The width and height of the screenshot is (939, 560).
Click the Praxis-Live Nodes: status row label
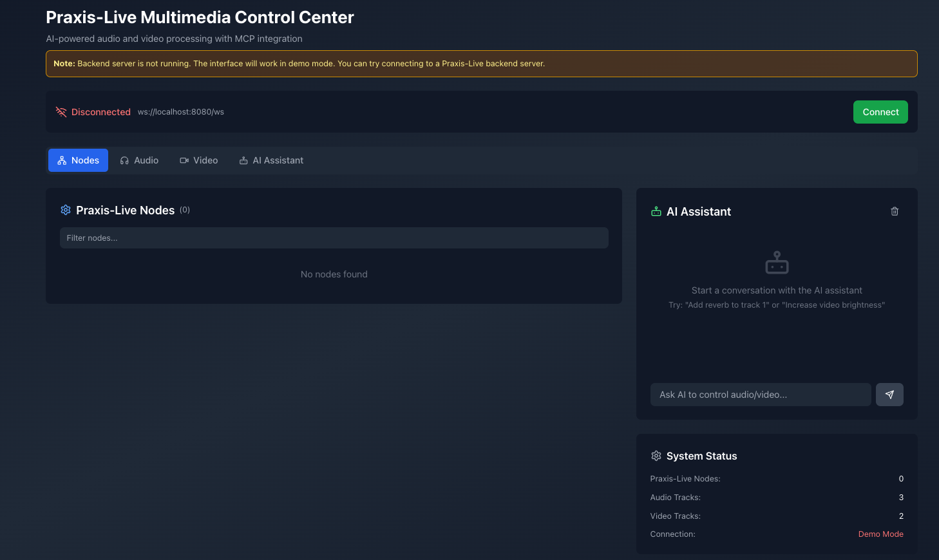click(685, 479)
